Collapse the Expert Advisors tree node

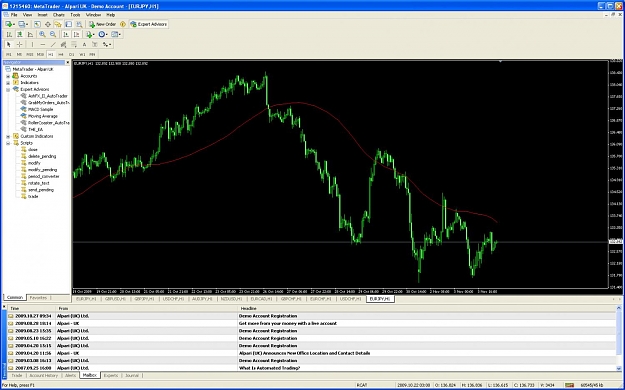pyautogui.click(x=8, y=90)
